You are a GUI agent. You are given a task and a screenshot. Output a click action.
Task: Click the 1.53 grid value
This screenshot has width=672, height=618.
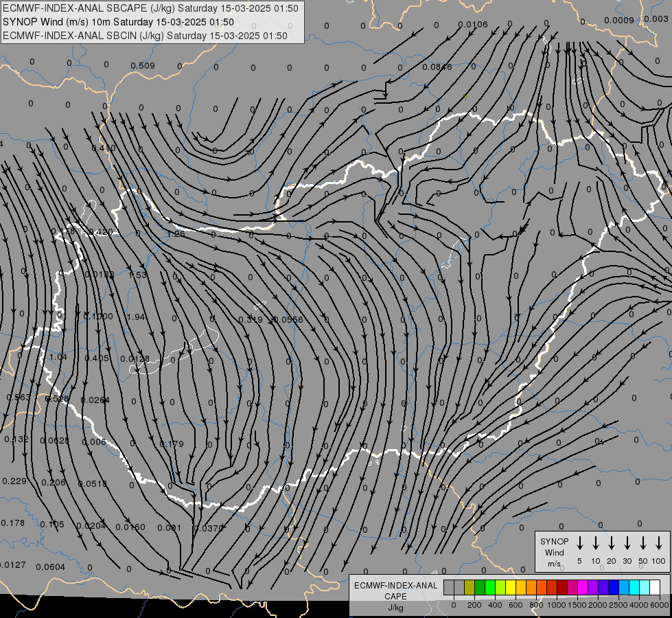(138, 275)
